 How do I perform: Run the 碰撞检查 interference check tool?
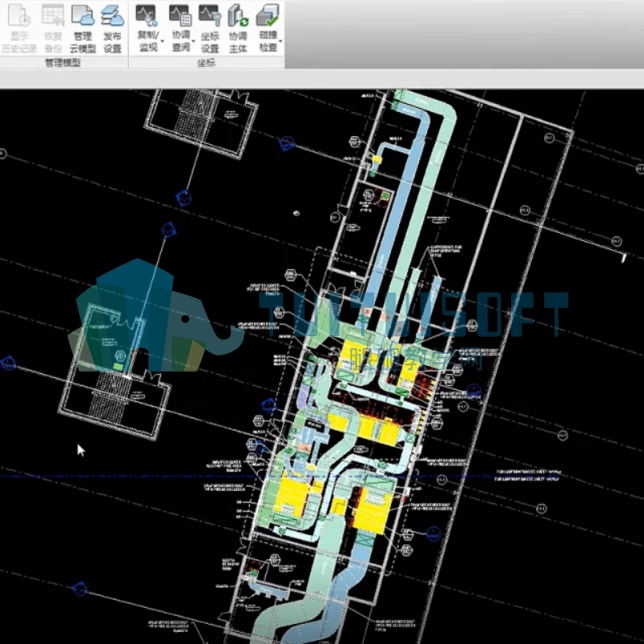pos(268,27)
